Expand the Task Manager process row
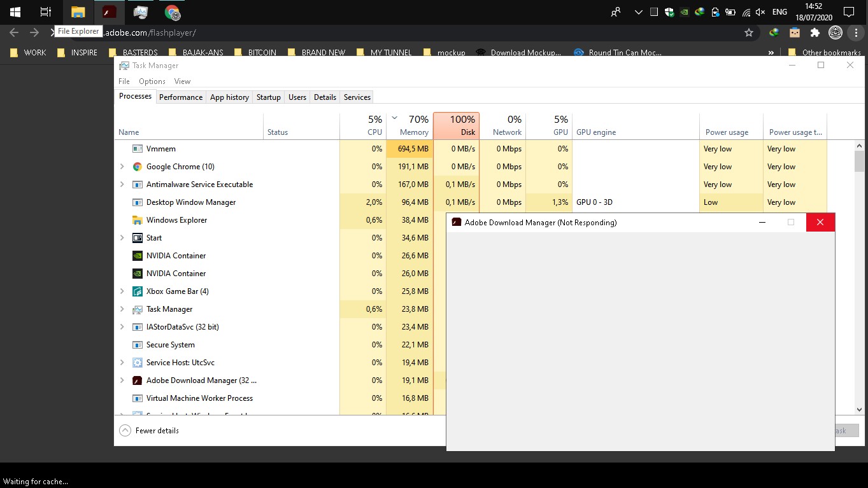The image size is (868, 488). coord(122,309)
